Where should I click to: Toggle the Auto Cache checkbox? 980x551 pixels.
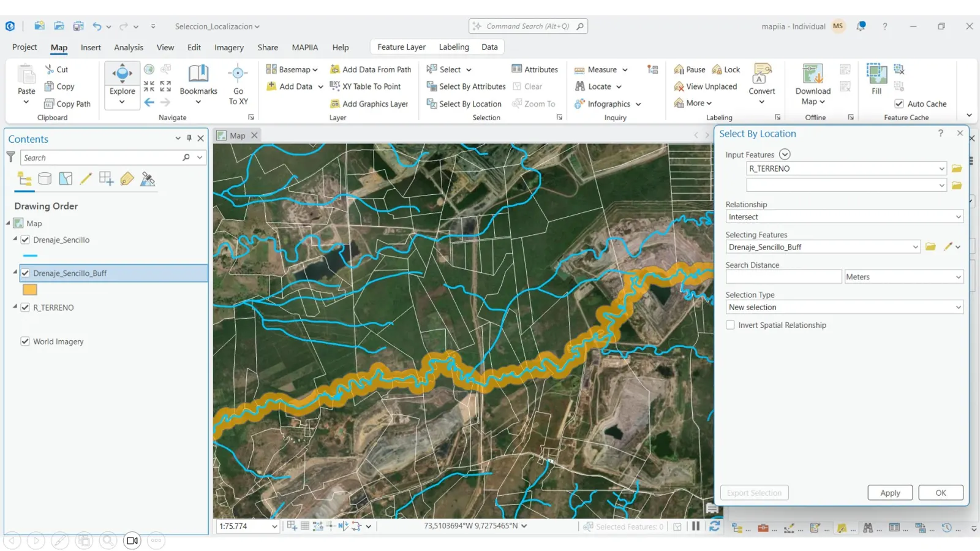coord(899,104)
